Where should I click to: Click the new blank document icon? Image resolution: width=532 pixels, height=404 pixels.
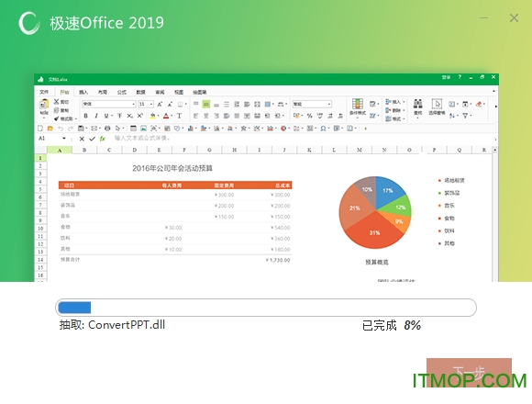[x=40, y=128]
